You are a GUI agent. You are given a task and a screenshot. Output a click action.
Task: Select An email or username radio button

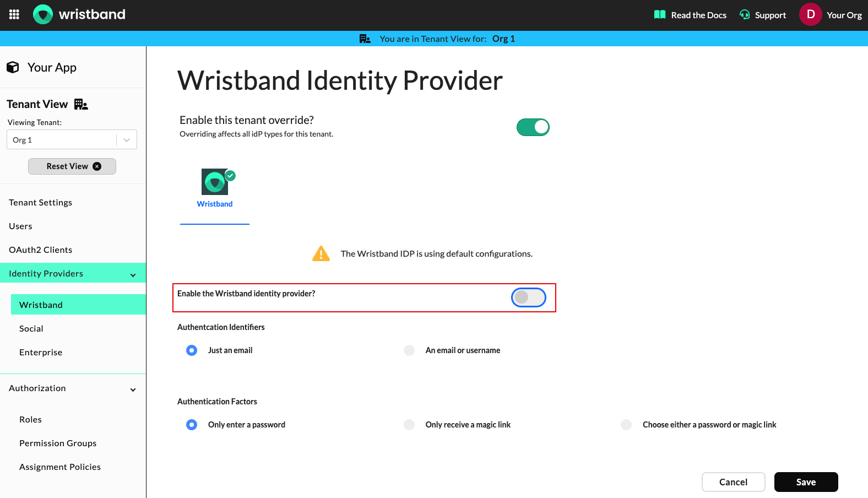[409, 350]
